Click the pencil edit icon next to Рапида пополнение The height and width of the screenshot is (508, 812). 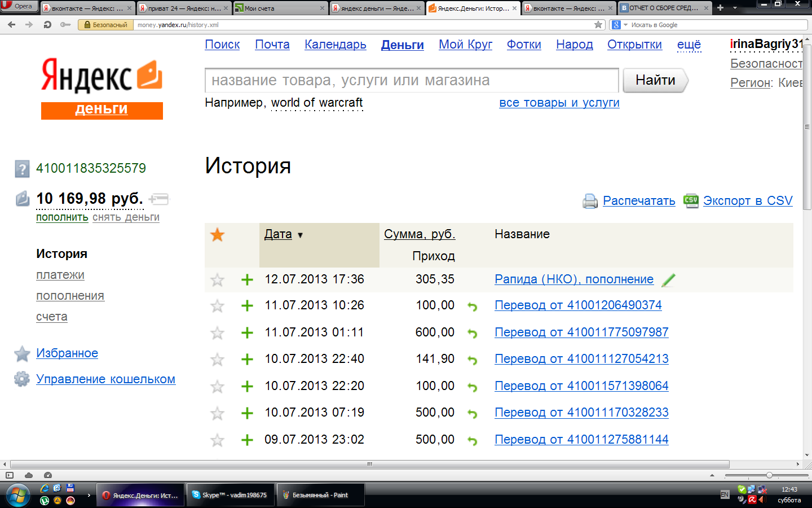point(668,280)
